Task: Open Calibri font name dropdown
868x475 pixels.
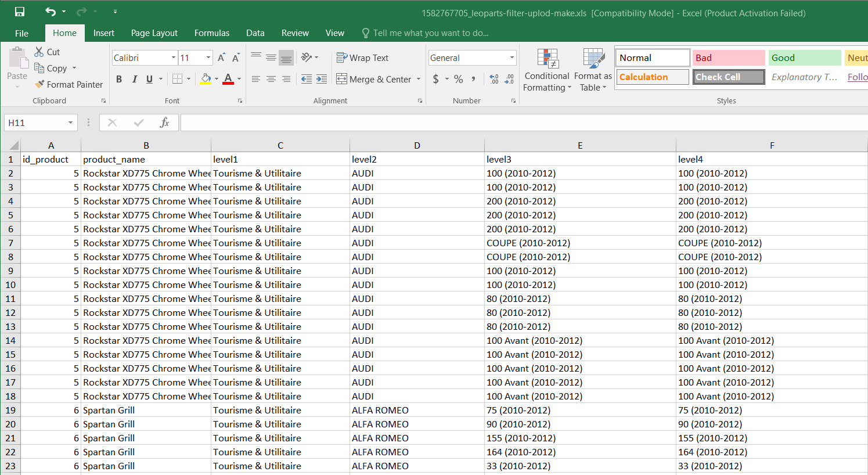Action: (x=173, y=57)
